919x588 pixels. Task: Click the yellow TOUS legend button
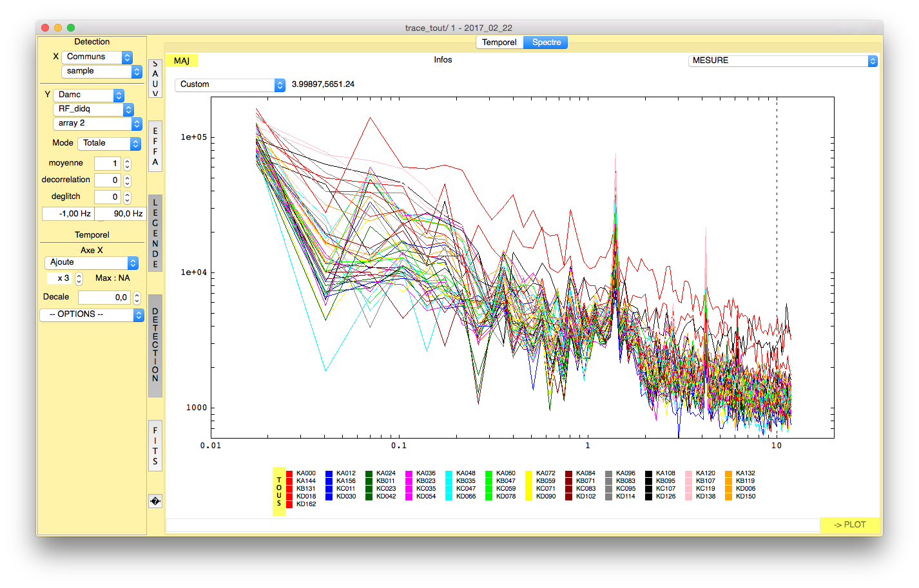click(279, 491)
